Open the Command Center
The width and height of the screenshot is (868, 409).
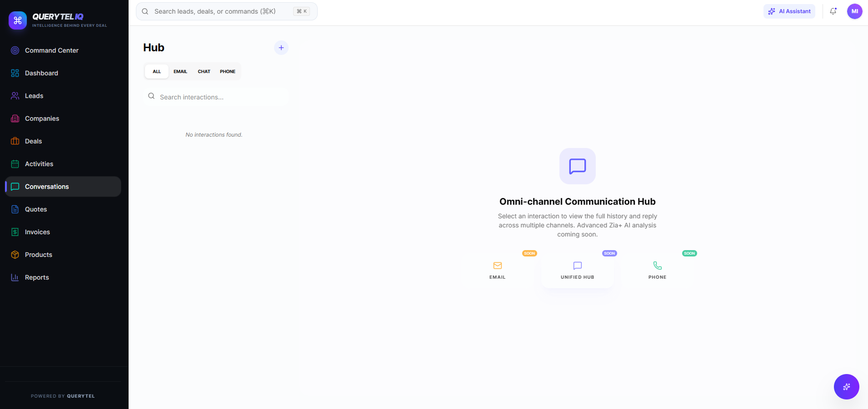[51, 50]
